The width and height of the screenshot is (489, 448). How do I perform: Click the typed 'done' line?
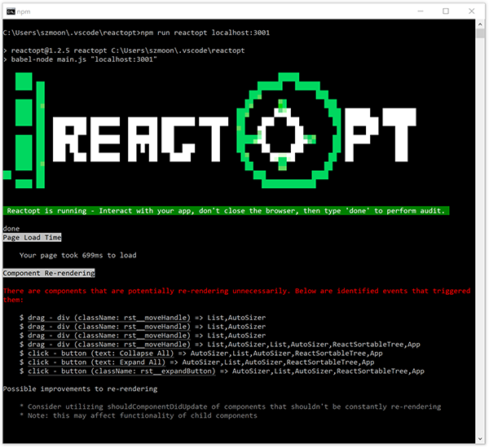pos(11,229)
